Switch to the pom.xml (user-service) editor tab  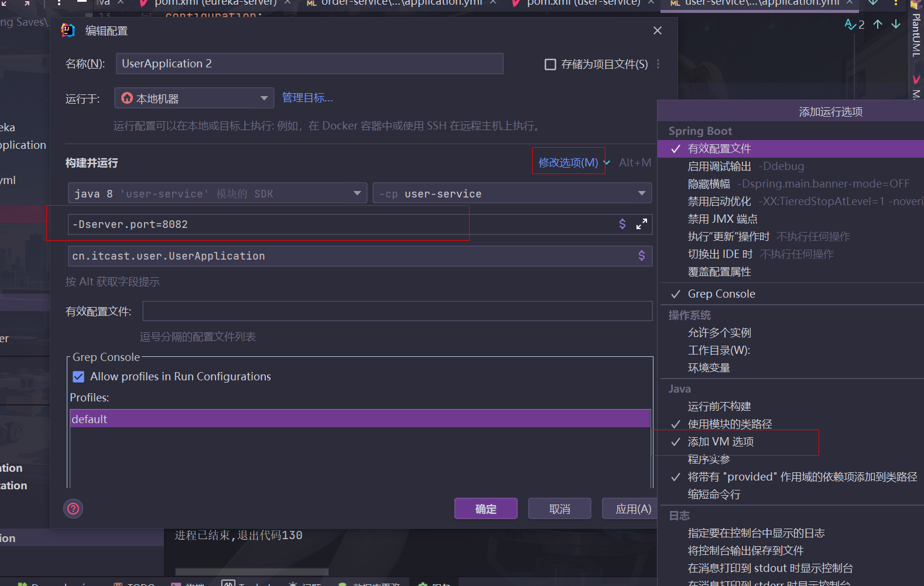click(x=583, y=4)
